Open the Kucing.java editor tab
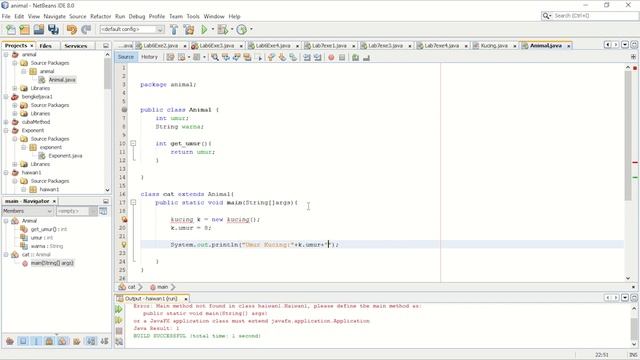The height and width of the screenshot is (360, 640). pyautogui.click(x=494, y=46)
